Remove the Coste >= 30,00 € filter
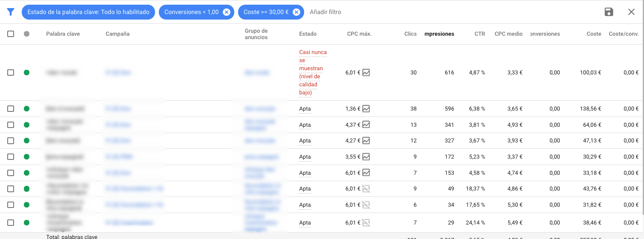This screenshot has width=644, height=239. point(296,12)
